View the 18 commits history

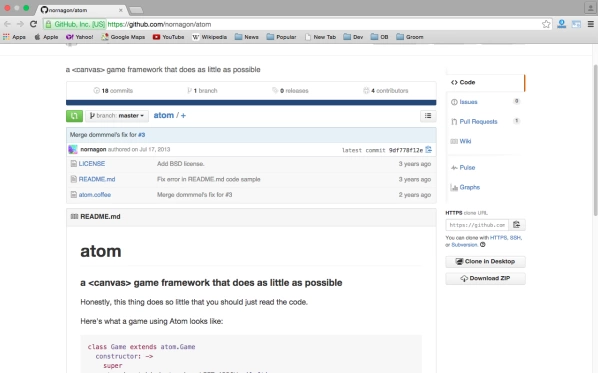pyautogui.click(x=113, y=90)
